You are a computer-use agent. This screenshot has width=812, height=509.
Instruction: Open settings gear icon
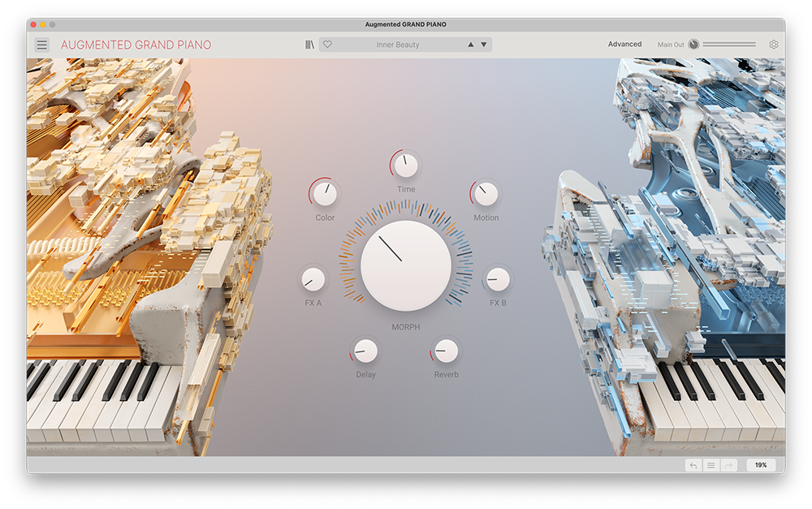tap(773, 45)
